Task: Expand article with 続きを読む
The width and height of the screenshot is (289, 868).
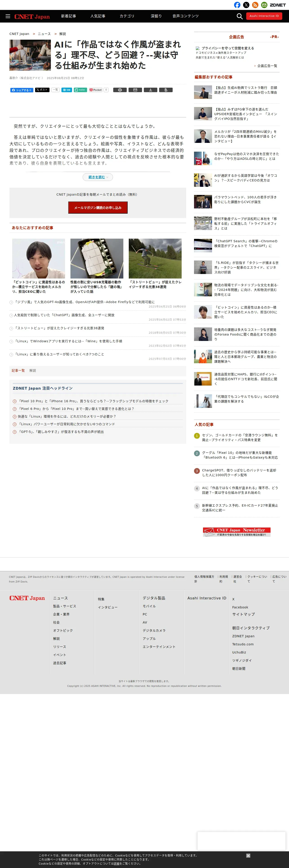Action: point(98,177)
